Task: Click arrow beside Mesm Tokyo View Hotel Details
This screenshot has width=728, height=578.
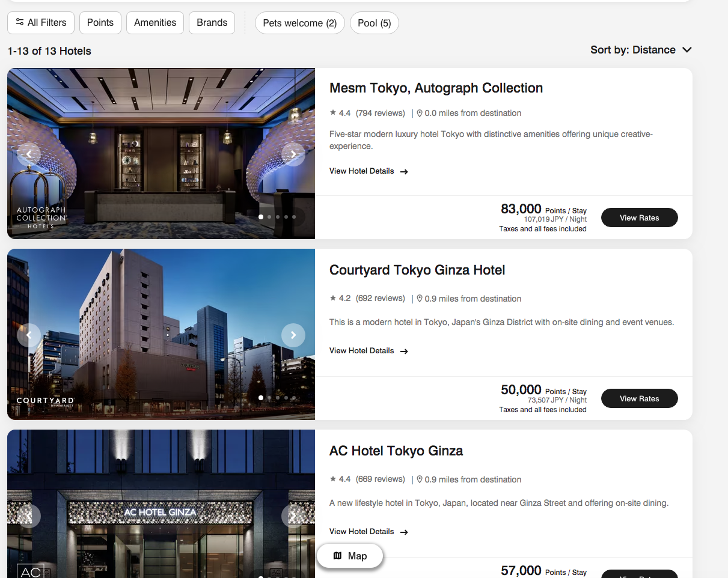Action: [404, 172]
